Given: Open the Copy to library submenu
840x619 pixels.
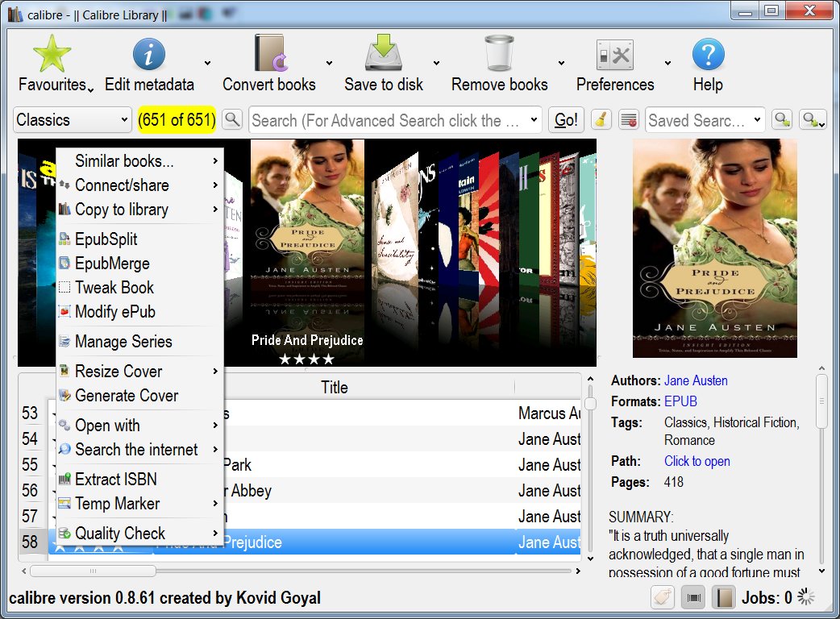Looking at the screenshot, I should coord(139,209).
